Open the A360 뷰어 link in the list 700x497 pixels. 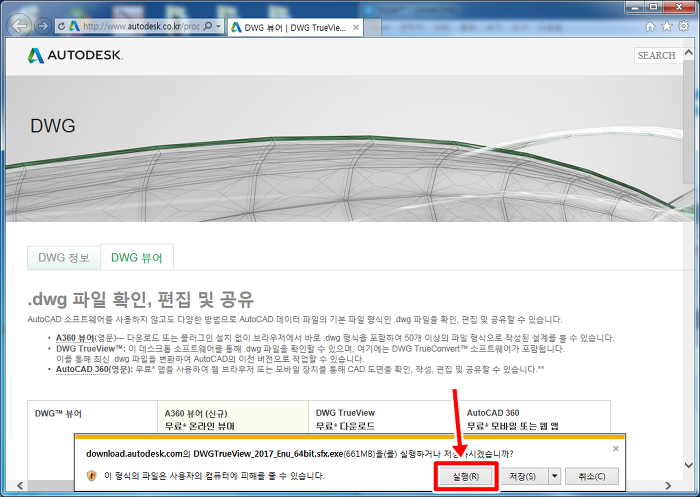[75, 338]
